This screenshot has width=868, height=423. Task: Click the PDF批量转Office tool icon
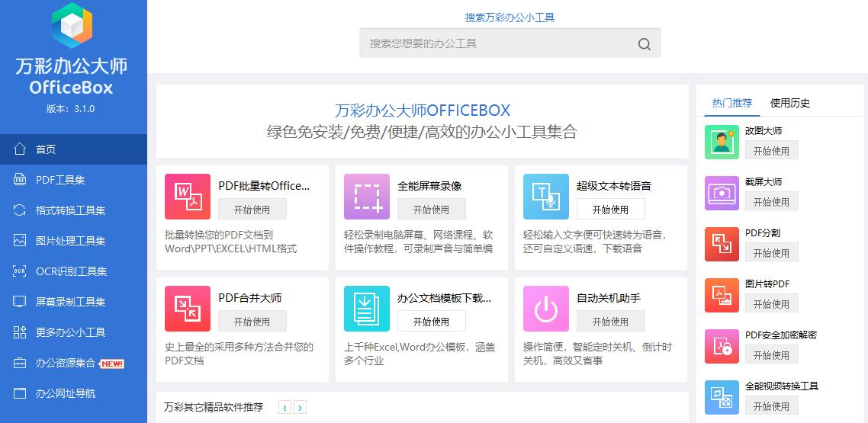[188, 197]
